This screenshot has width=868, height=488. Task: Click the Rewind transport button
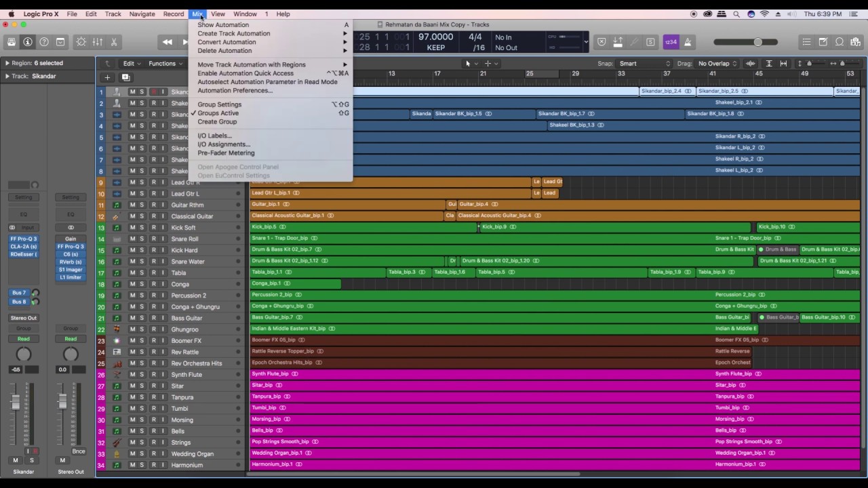(x=167, y=42)
